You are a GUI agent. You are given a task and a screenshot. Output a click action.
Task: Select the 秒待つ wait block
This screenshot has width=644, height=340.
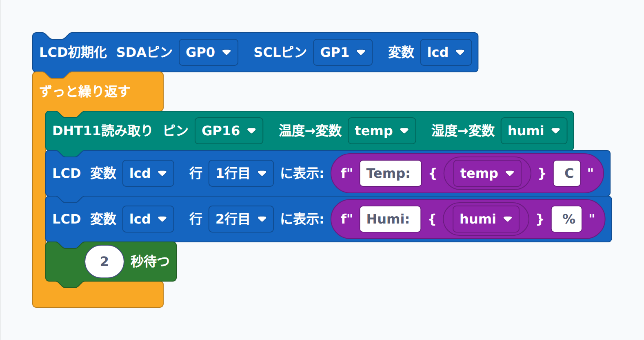point(150,262)
